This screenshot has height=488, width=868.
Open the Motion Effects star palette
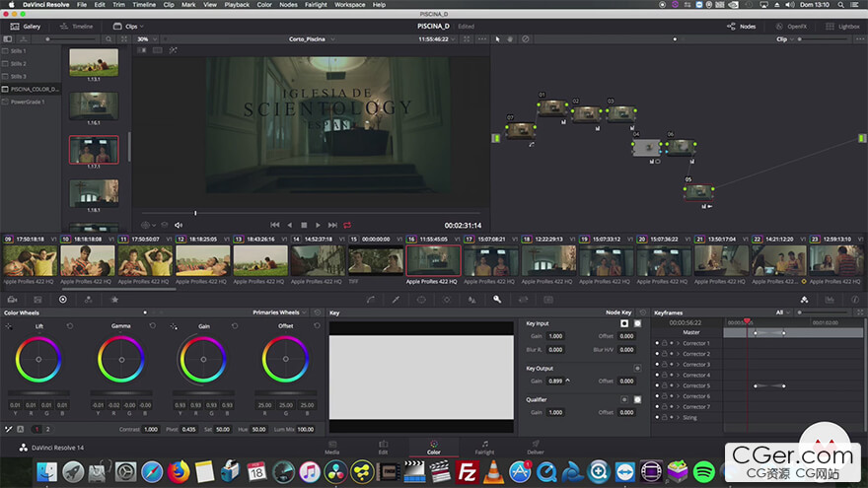[x=114, y=300]
